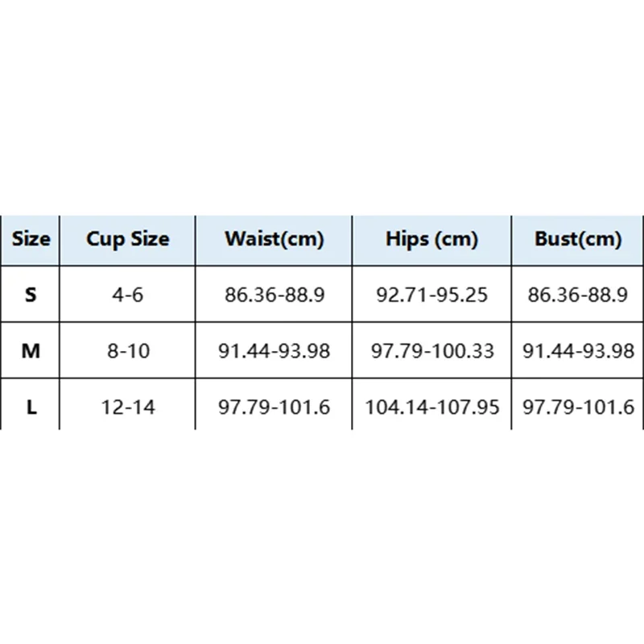Select the waist measurement for size L
Viewport: 644px width, 644px height.
[x=275, y=407]
